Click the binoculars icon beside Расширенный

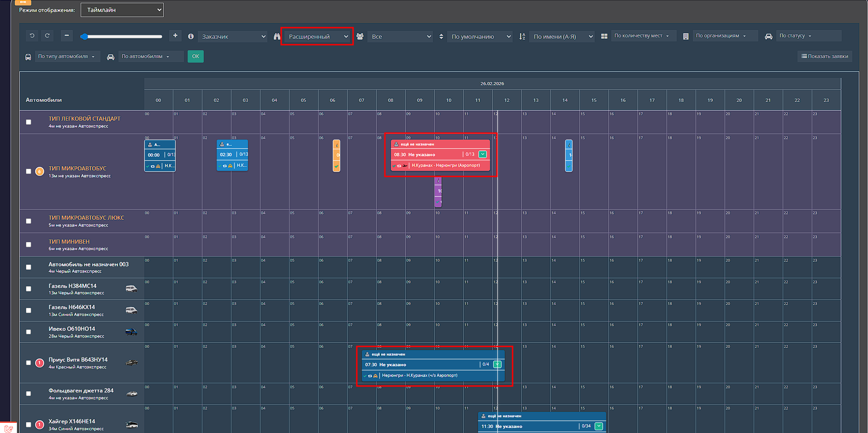277,36
